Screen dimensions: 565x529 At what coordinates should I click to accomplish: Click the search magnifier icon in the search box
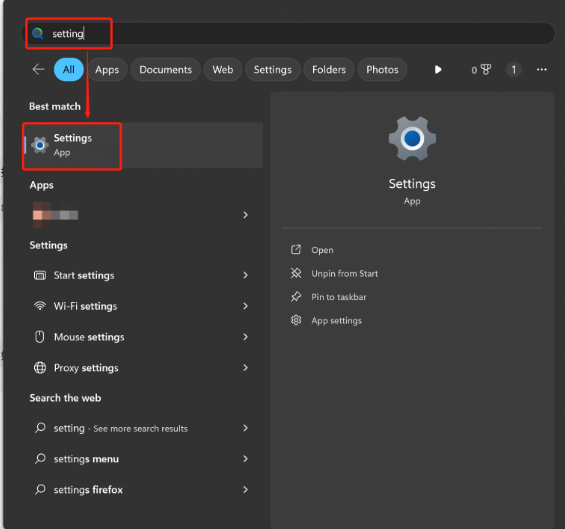(38, 34)
